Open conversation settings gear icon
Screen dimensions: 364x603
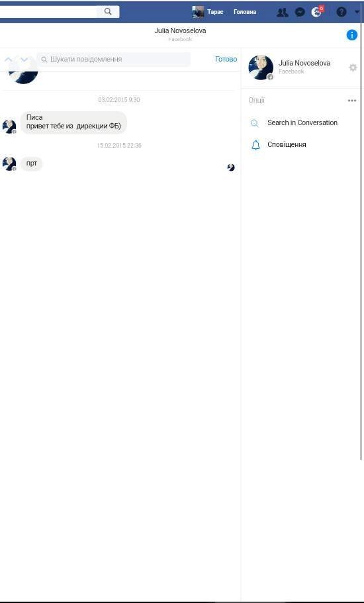[x=353, y=68]
